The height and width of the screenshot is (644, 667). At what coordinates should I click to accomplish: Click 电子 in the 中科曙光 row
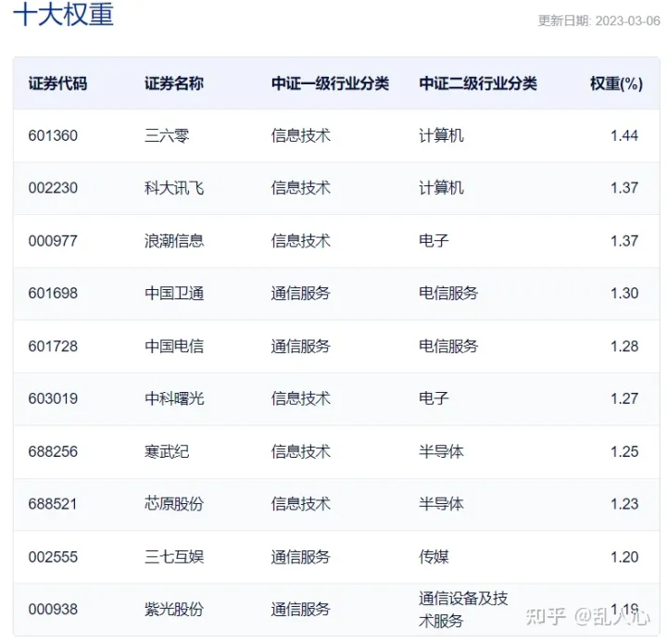point(434,399)
